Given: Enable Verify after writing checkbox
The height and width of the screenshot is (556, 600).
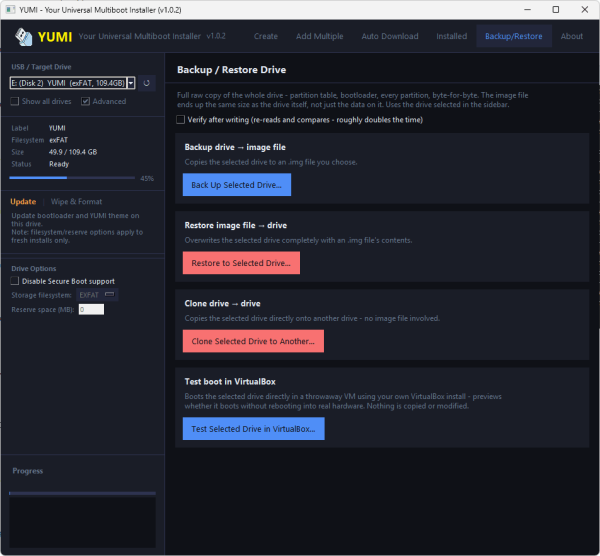Looking at the screenshot, I should click(x=180, y=120).
